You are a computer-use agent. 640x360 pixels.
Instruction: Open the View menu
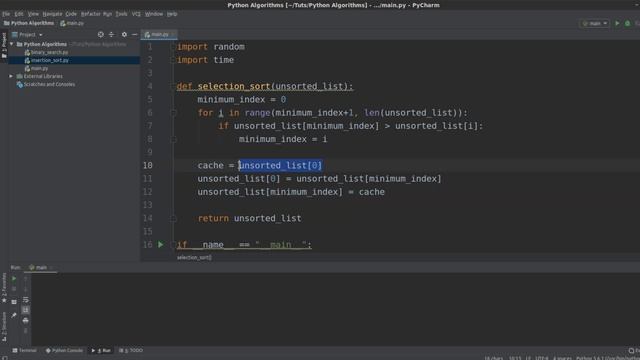click(x=33, y=14)
